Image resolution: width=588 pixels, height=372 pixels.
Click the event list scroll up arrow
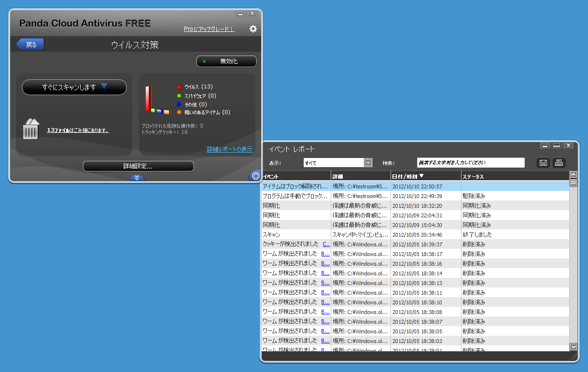click(x=574, y=175)
